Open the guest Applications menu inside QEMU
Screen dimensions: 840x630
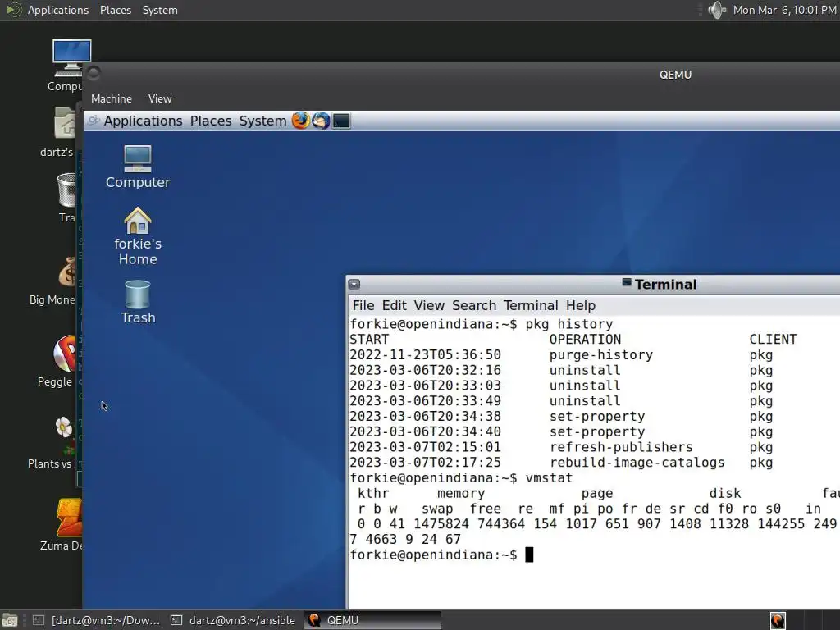click(x=143, y=121)
